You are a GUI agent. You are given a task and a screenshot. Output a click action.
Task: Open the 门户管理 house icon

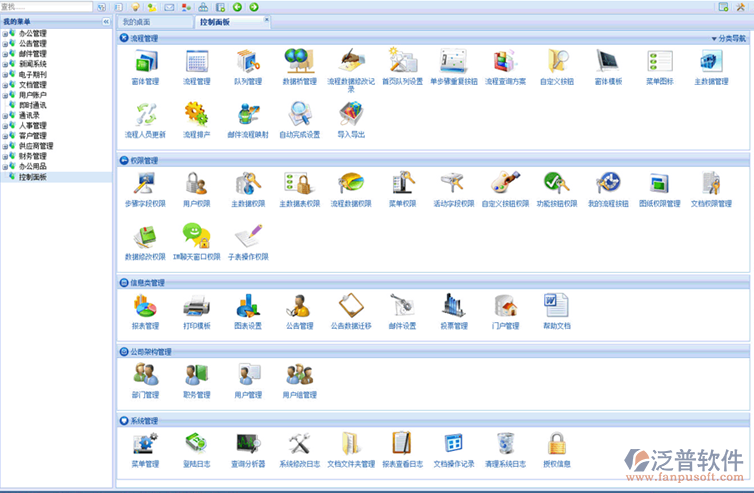point(505,306)
